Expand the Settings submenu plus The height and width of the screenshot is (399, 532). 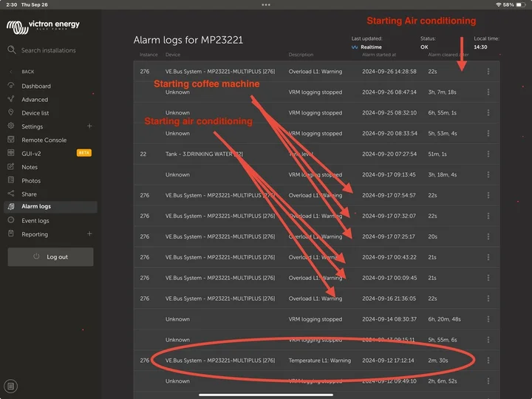(89, 126)
